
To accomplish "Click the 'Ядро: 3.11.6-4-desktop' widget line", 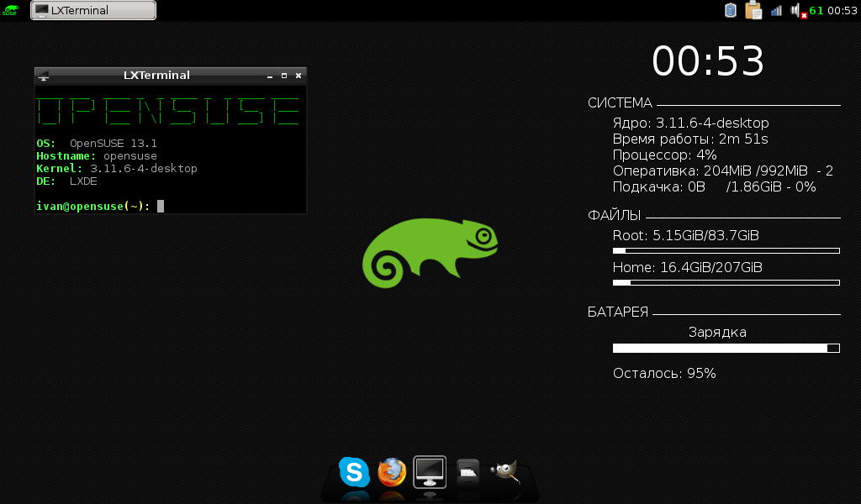I will pyautogui.click(x=691, y=123).
